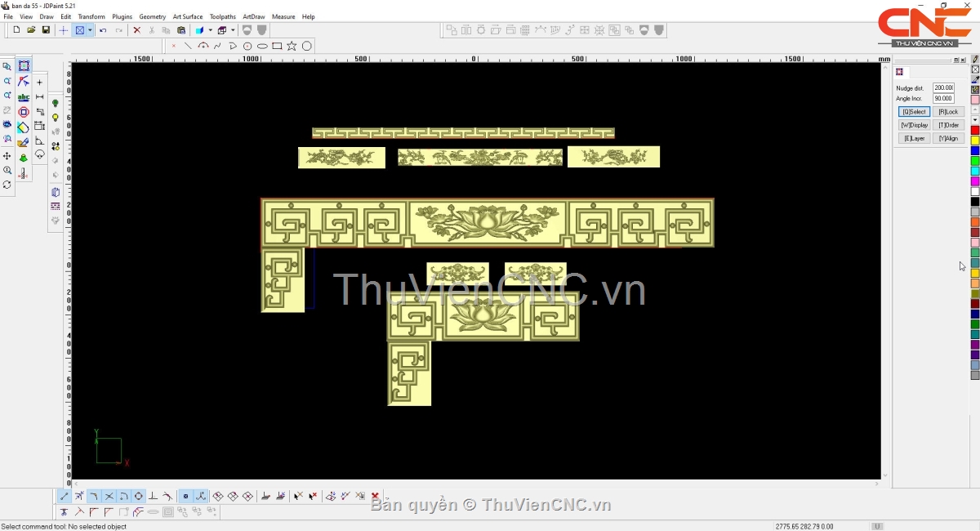
Task: Pick the red color swatch
Action: pyautogui.click(x=975, y=131)
